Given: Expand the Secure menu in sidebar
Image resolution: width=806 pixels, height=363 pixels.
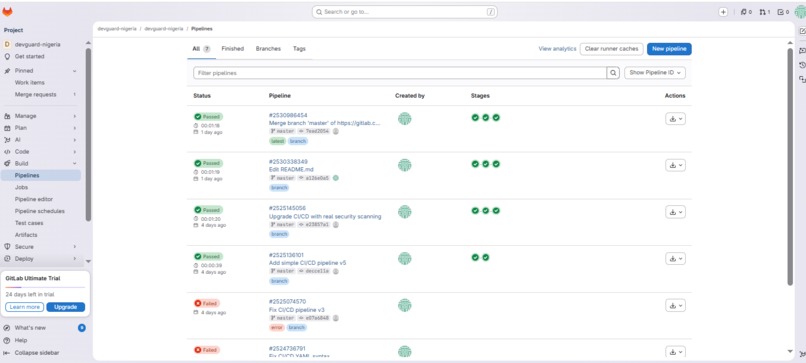Looking at the screenshot, I should click(41, 247).
